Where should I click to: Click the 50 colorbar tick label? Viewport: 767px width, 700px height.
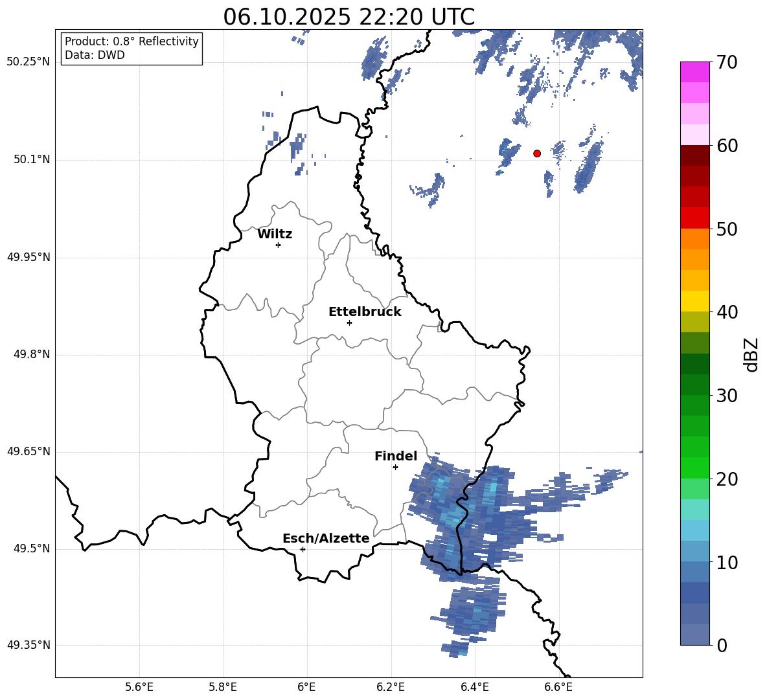[x=727, y=229]
